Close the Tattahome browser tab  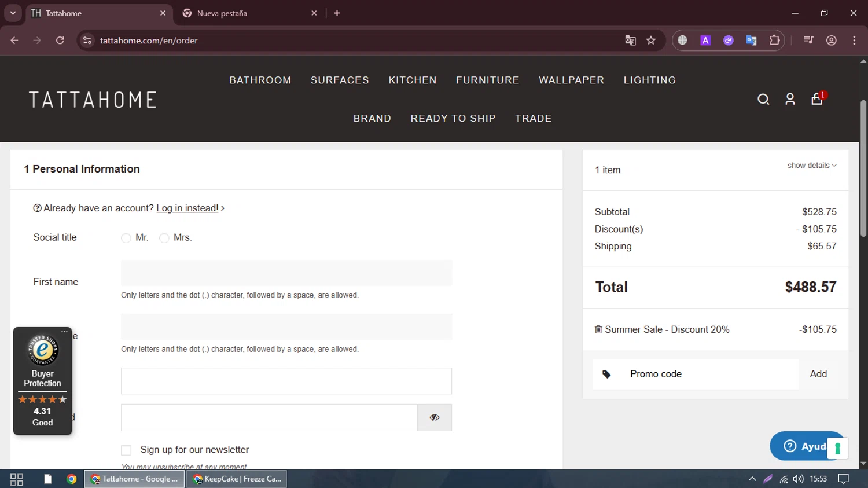pos(163,13)
